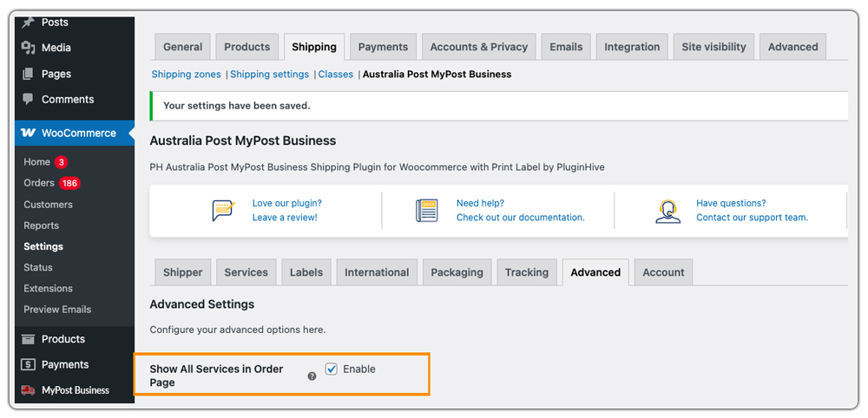868x418 pixels.
Task: Go to Extensions submenu
Action: [48, 289]
